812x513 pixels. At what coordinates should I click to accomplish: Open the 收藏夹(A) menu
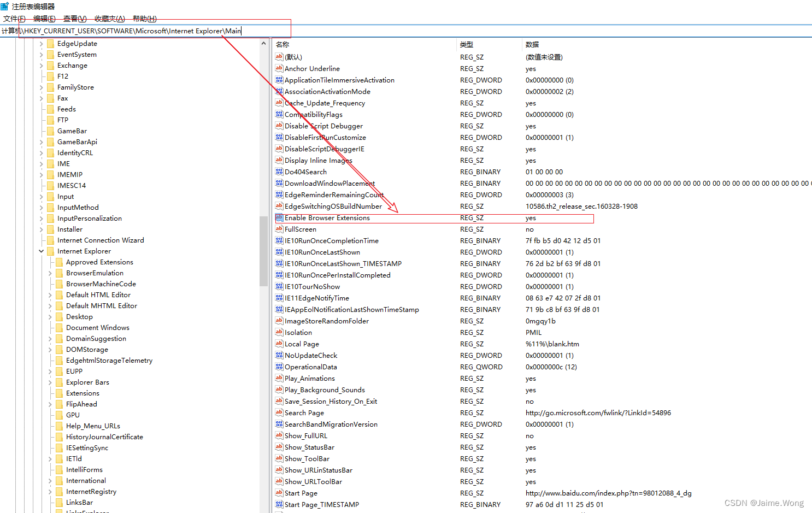coord(110,19)
